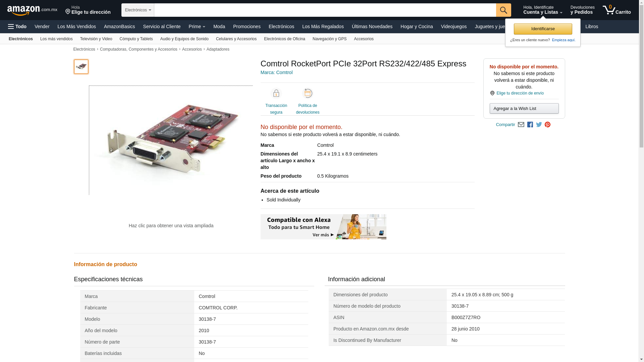Select the product thumbnail image
644x362 pixels.
81,67
